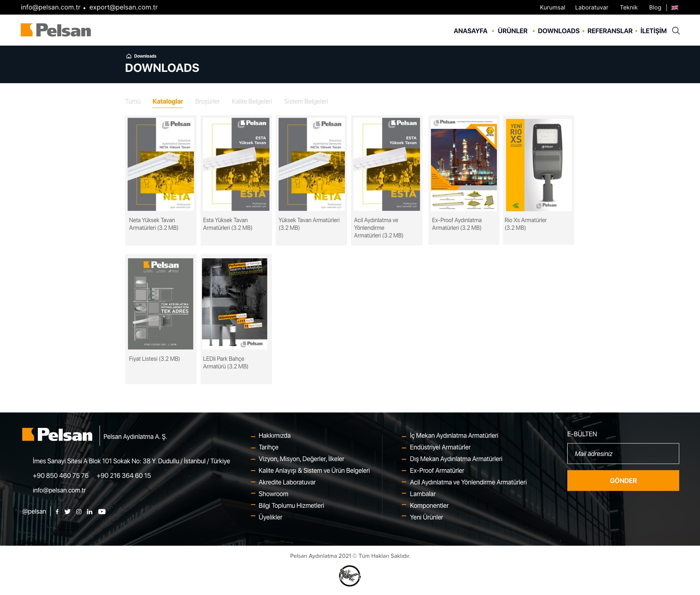Image resolution: width=700 pixels, height=595 pixels.
Task: Open the Instagram icon in footer
Action: click(x=79, y=512)
